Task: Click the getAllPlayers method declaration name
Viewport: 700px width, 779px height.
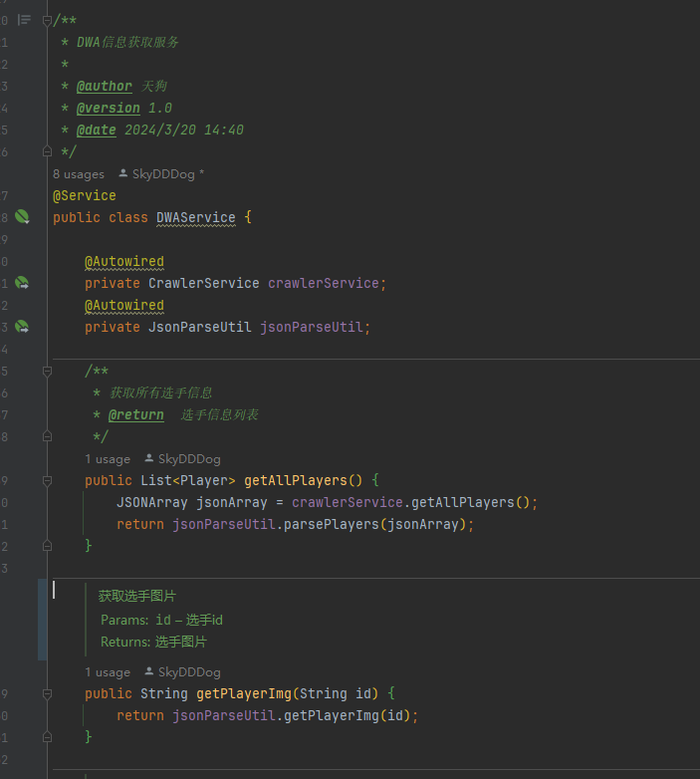Action: click(296, 480)
